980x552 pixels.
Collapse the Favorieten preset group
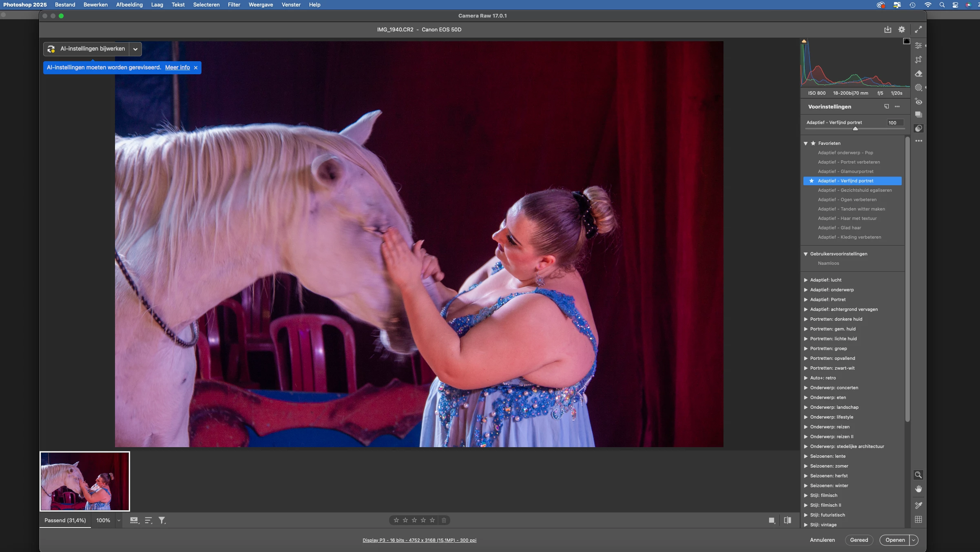[x=806, y=143]
